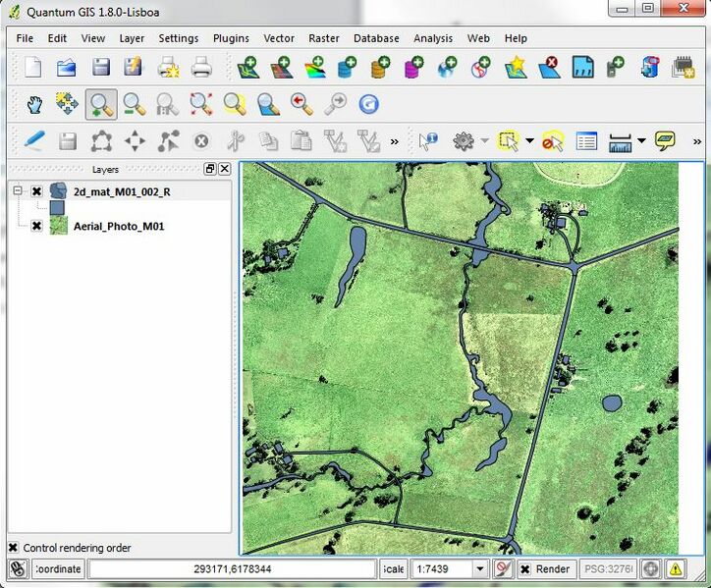
Task: Open the measure tool dropdown arrow
Action: (x=641, y=141)
